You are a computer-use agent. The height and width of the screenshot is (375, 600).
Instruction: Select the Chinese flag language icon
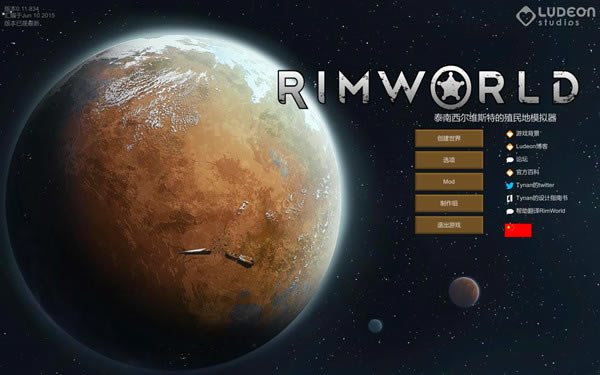518,230
